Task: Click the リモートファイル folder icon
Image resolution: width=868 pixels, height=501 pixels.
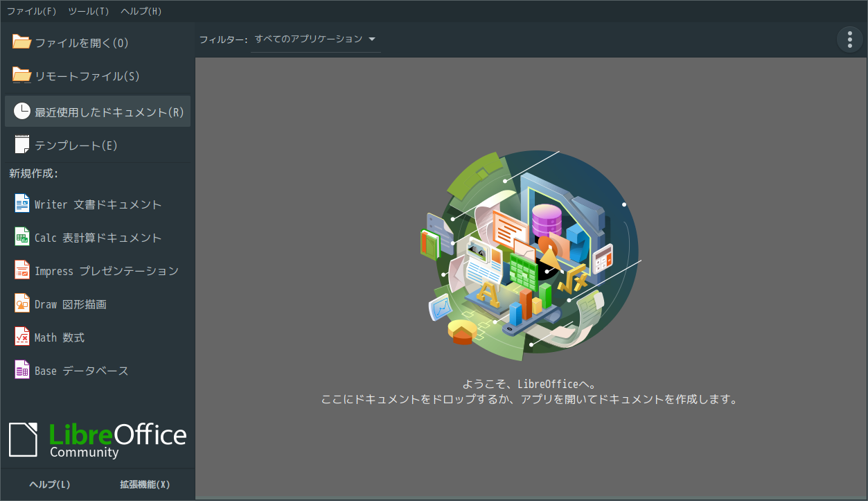Action: point(22,76)
